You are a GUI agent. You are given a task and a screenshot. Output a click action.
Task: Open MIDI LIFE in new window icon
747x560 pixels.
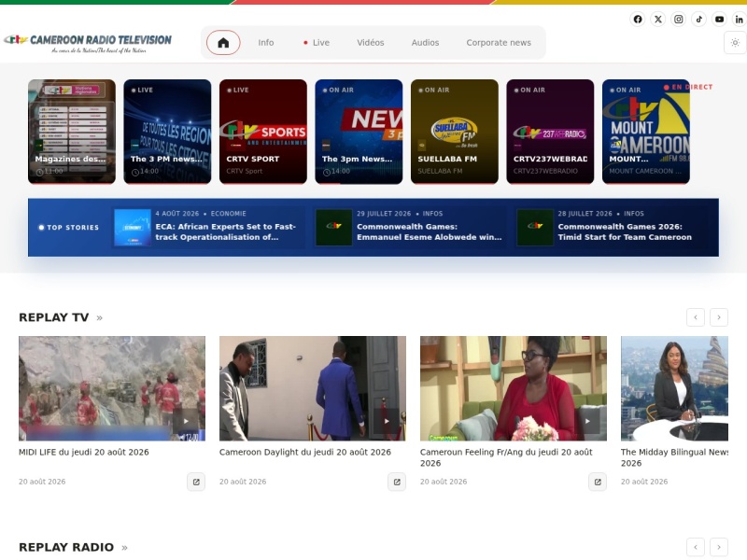tap(196, 482)
